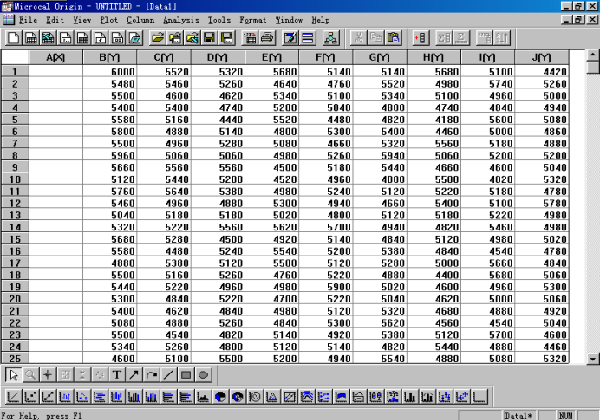Select the straight Arrow drawing tool

click(x=134, y=375)
